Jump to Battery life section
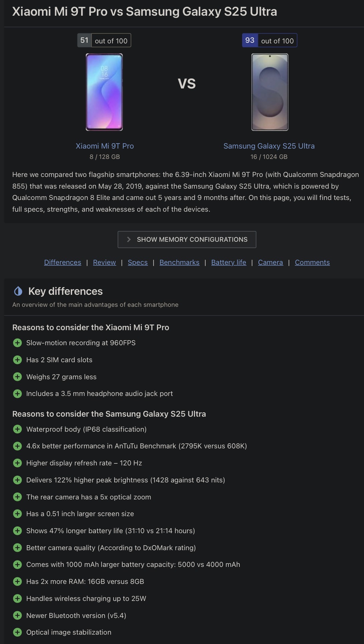The width and height of the screenshot is (364, 644). [x=229, y=262]
